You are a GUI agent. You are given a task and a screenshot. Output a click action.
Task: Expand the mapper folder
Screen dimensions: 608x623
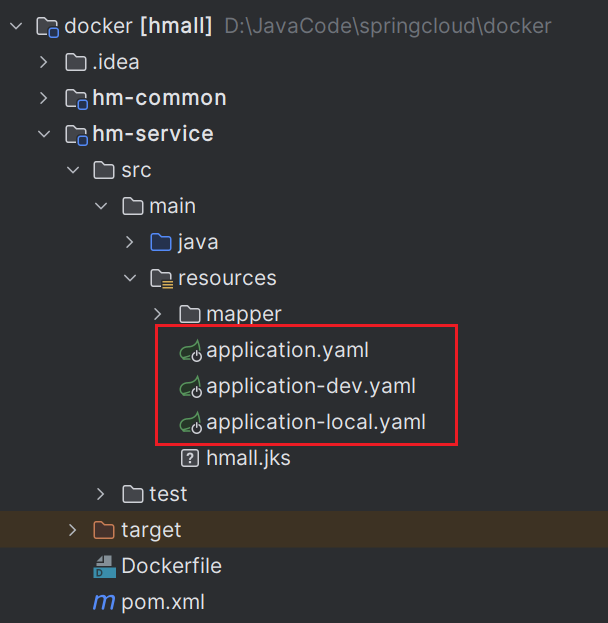click(x=157, y=314)
